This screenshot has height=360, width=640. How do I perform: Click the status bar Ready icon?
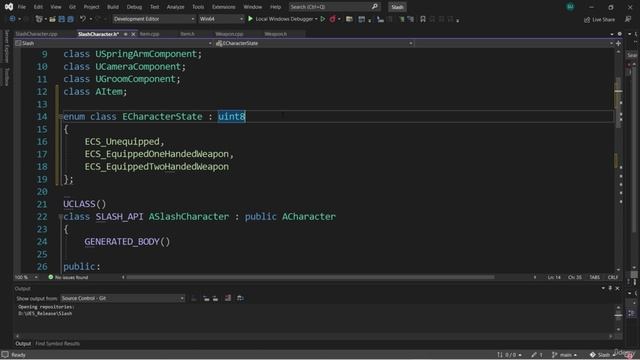5,355
